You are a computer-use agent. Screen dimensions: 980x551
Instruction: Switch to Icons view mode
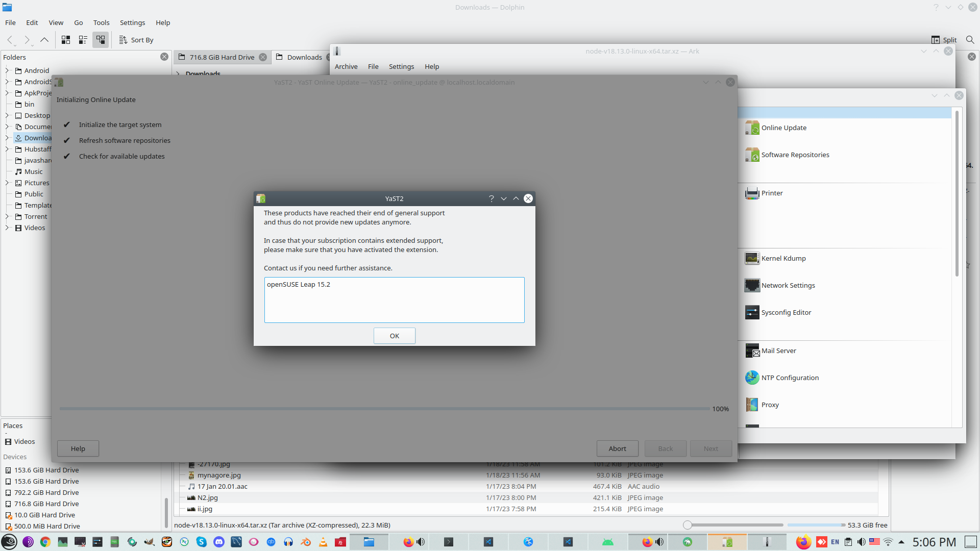pos(66,40)
